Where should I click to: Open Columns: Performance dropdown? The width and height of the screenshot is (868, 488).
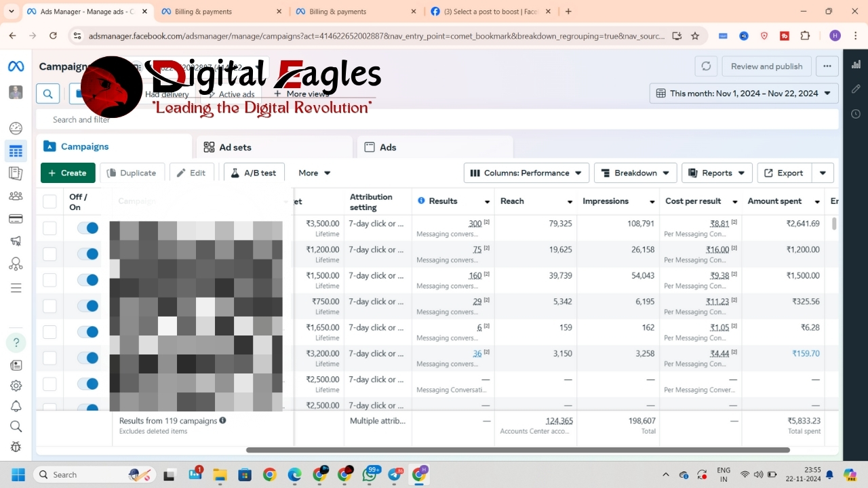[526, 173]
